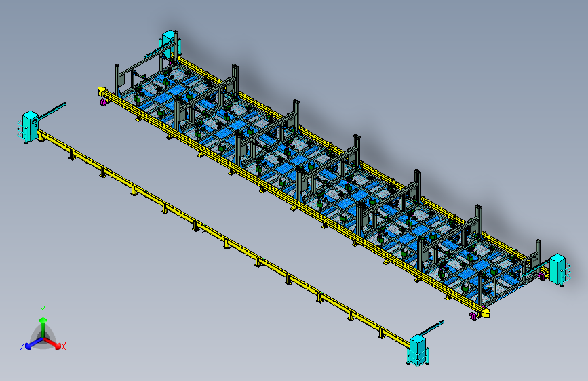Select the cyan cabinet at the standalone rail's lower-right end

[x=417, y=350]
